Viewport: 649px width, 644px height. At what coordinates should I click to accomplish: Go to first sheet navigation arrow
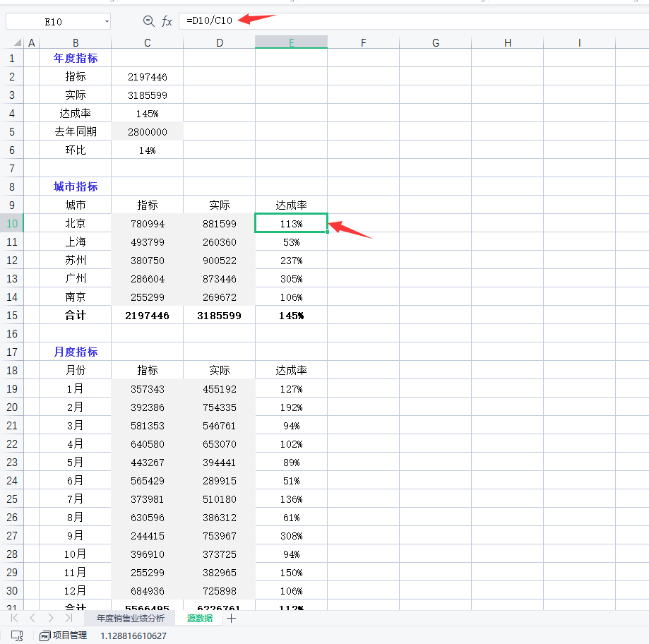coord(15,618)
